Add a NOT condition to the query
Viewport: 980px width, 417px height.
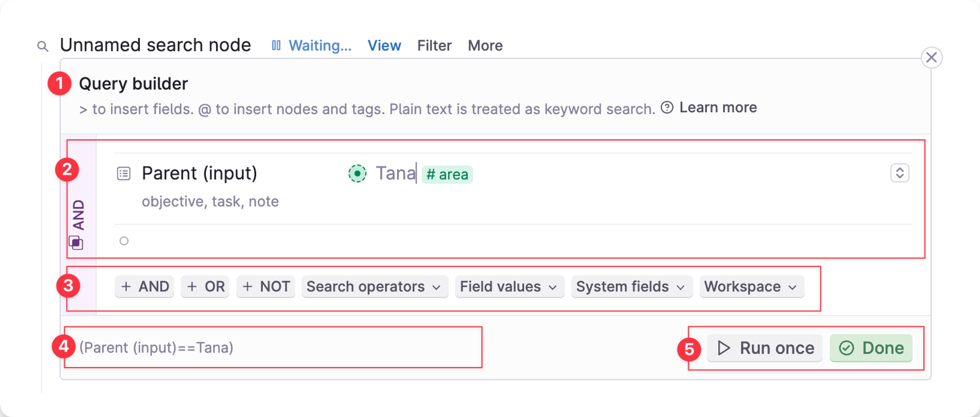click(265, 287)
